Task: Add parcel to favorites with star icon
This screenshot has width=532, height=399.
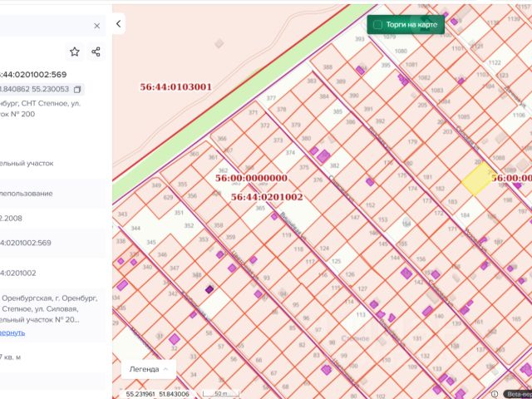Action: 75,52
